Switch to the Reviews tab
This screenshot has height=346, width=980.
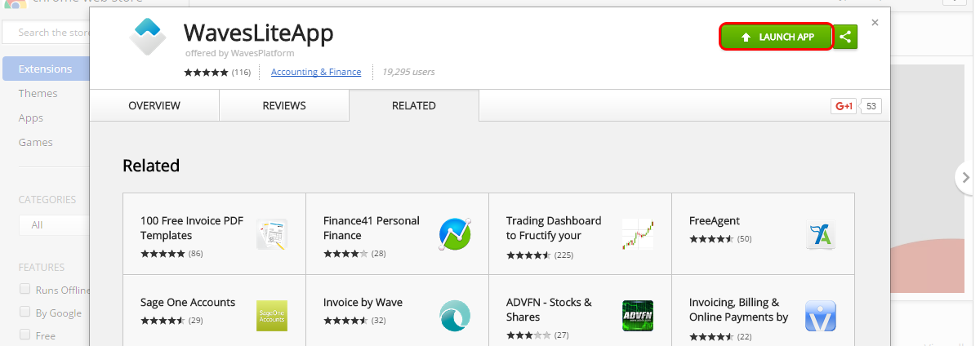pos(284,106)
